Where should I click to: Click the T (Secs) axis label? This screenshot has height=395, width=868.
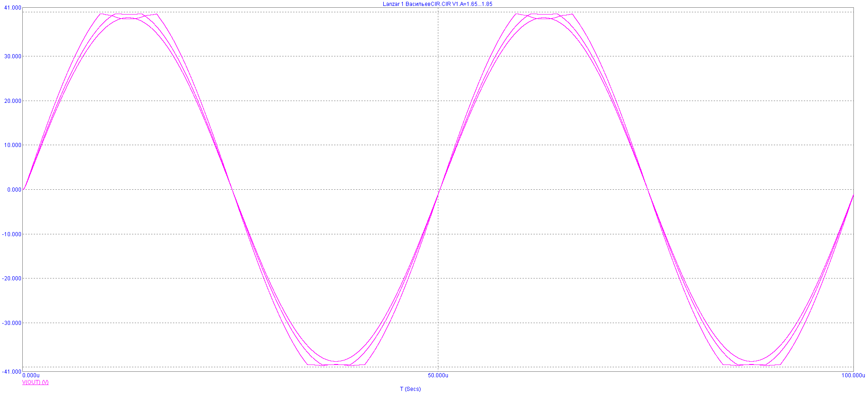[410, 389]
